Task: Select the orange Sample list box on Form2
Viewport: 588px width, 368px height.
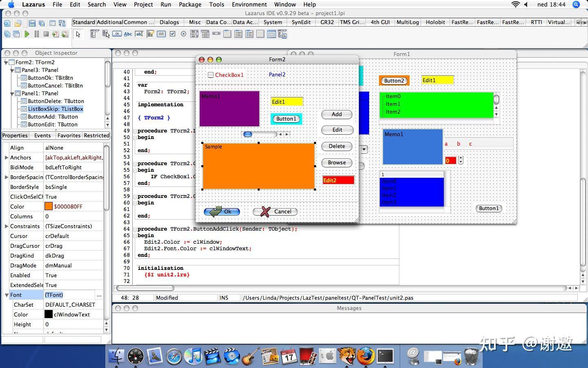Action: tap(258, 166)
